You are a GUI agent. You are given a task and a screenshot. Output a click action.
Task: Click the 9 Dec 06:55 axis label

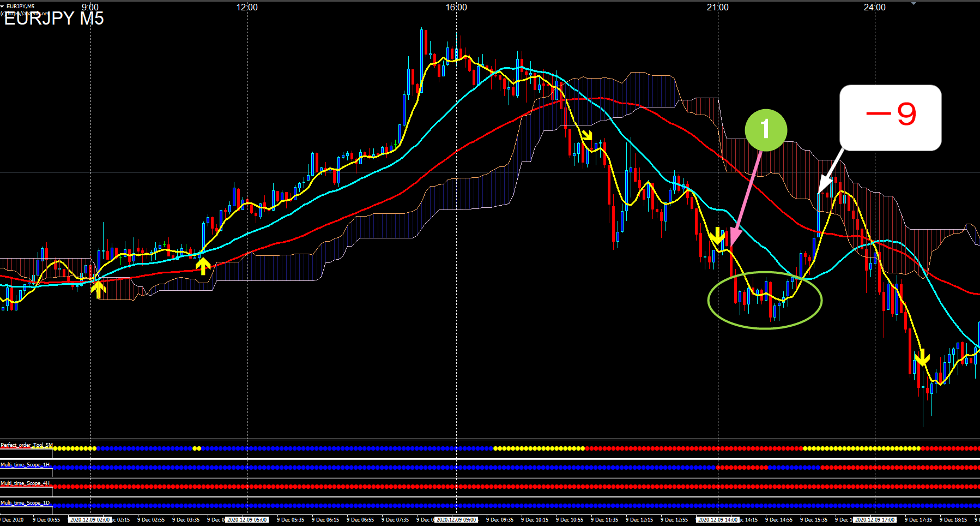click(360, 520)
